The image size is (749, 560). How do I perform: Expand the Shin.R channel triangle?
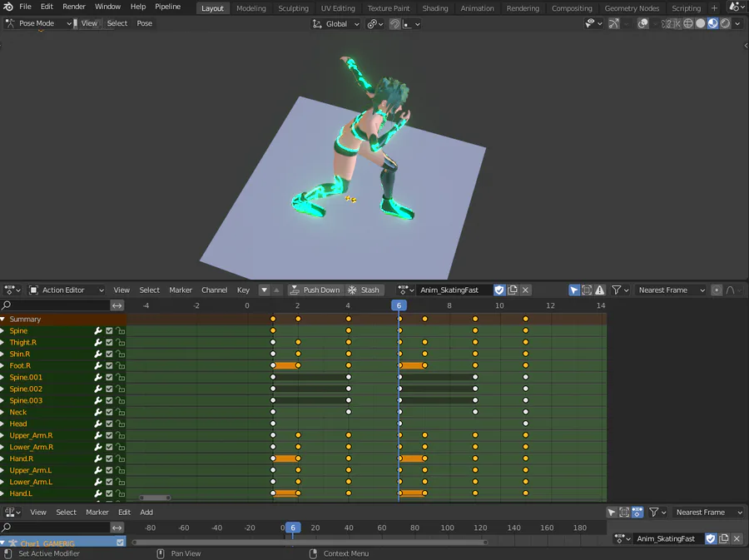(2, 354)
